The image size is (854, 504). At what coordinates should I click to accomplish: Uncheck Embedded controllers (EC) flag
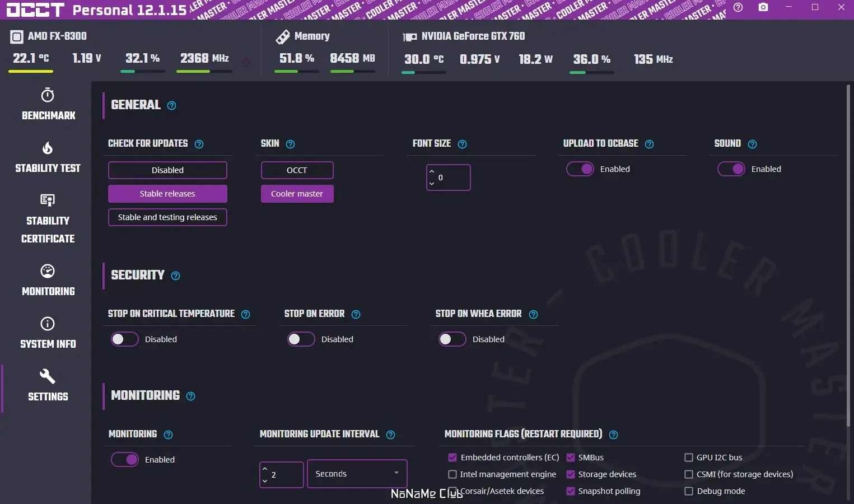452,458
